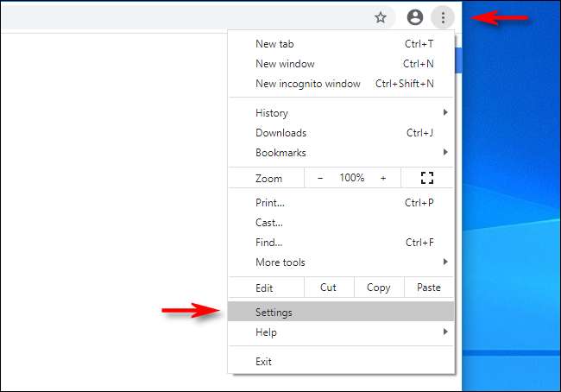Enter fullscreen mode from the Zoom row
This screenshot has height=392, width=561.
pos(427,178)
